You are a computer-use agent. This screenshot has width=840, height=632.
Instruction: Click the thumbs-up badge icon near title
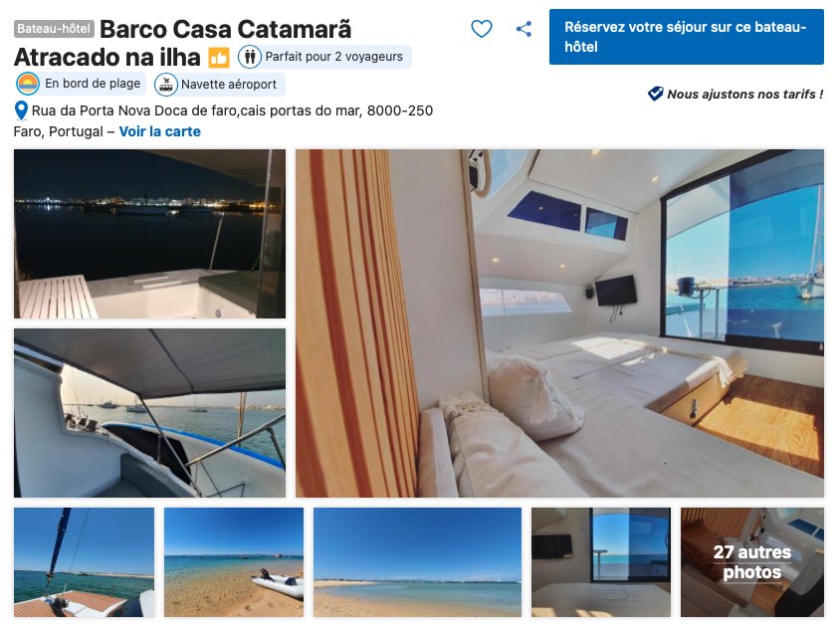pyautogui.click(x=219, y=58)
